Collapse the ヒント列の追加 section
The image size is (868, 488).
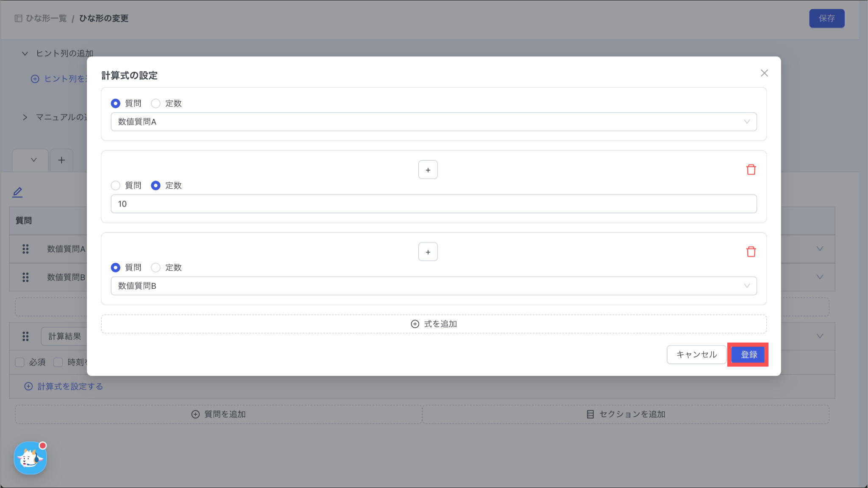coord(25,53)
